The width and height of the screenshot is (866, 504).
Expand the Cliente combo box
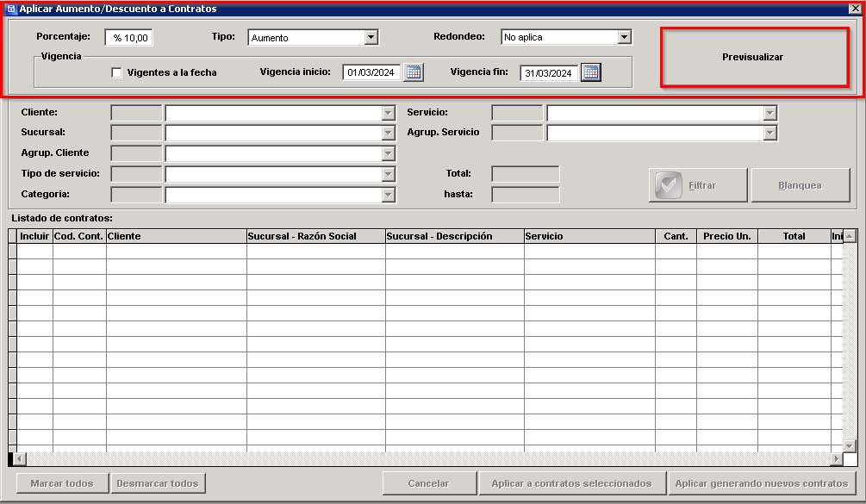coord(389,113)
